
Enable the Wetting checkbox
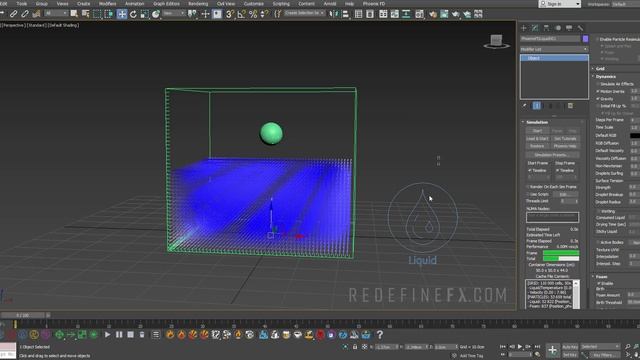(598, 211)
